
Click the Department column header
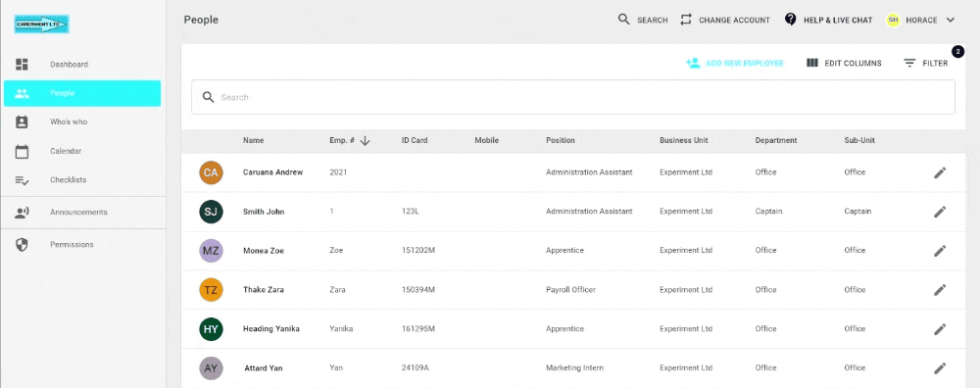(775, 140)
